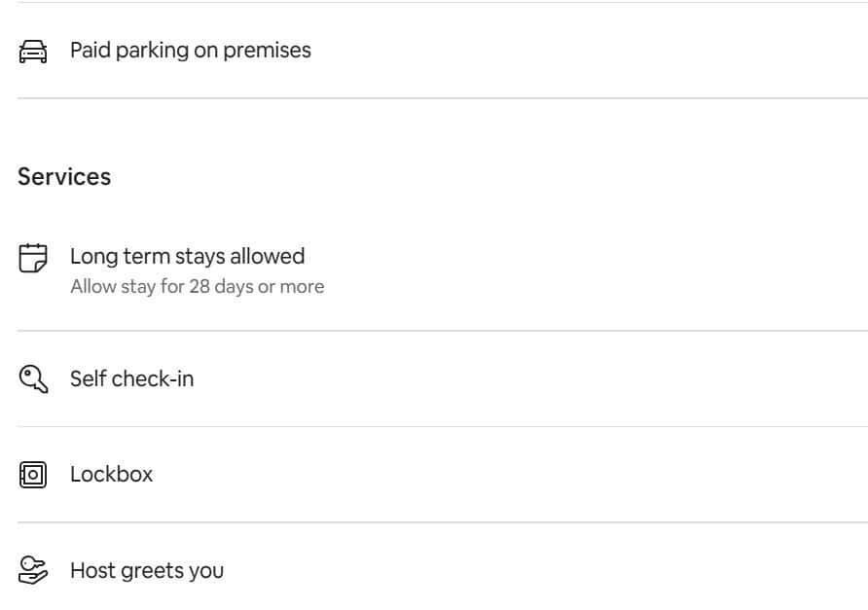Viewport: 868px width, 610px height.
Task: Click the divider between Self check-in and Lockbox
Action: (x=443, y=426)
